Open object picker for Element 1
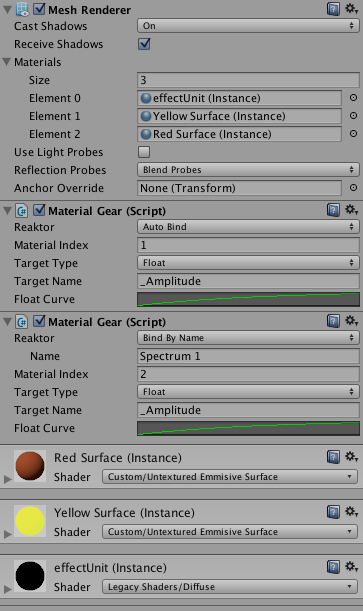This screenshot has width=363, height=611. (x=353, y=116)
